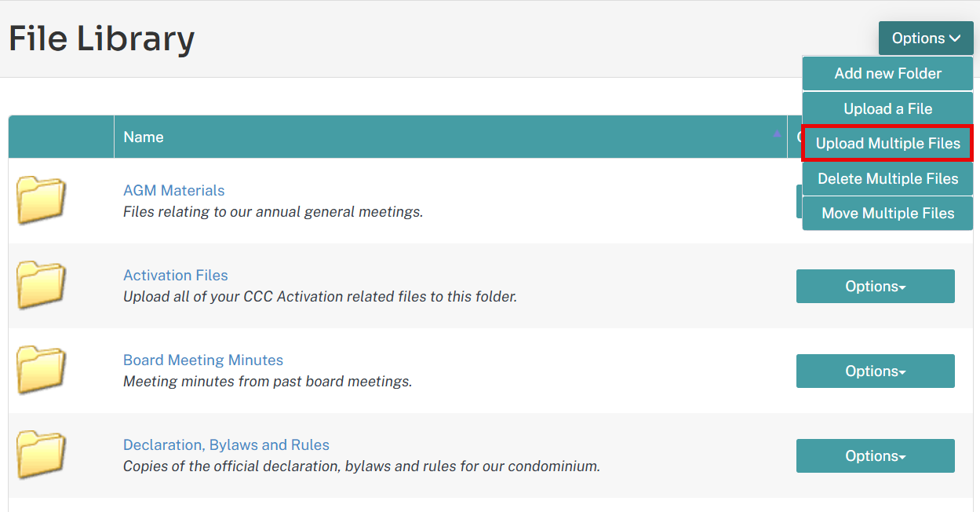Open the Activation Files link
This screenshot has width=980, height=512.
point(176,276)
